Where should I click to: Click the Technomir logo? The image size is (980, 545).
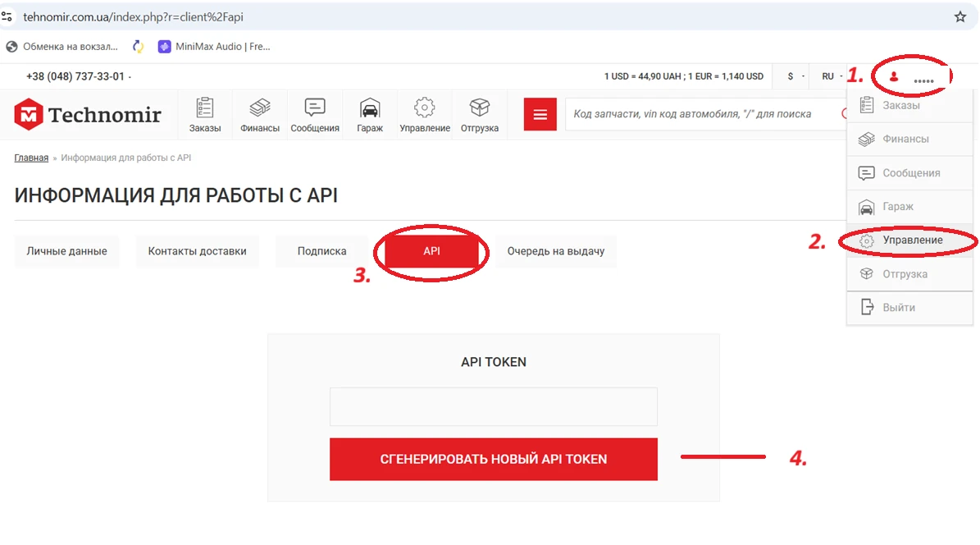point(88,115)
